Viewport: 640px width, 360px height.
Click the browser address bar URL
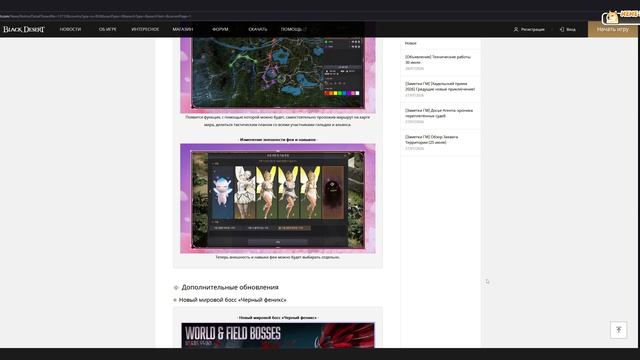[96, 16]
